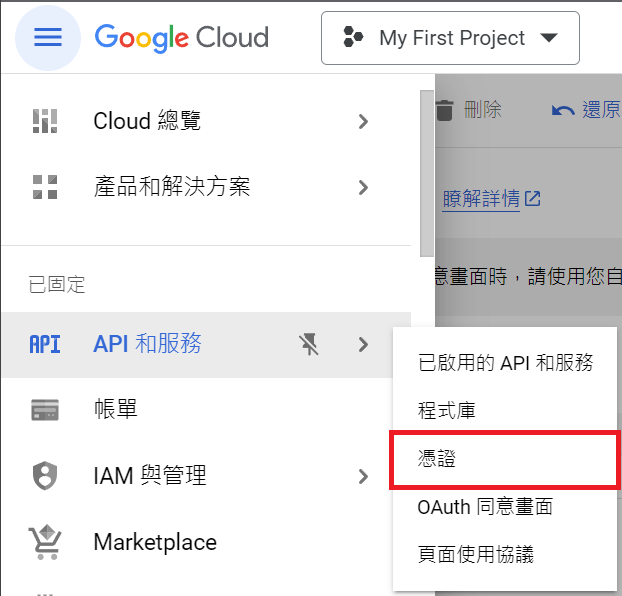622x596 pixels.
Task: Open 帳單 billing menu item
Action: click(197, 410)
